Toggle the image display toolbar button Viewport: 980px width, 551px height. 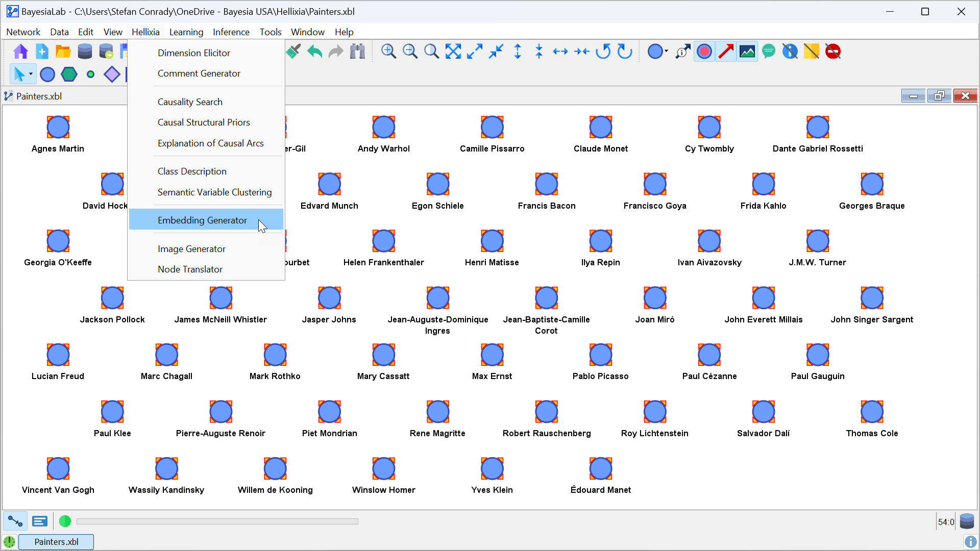tap(747, 52)
